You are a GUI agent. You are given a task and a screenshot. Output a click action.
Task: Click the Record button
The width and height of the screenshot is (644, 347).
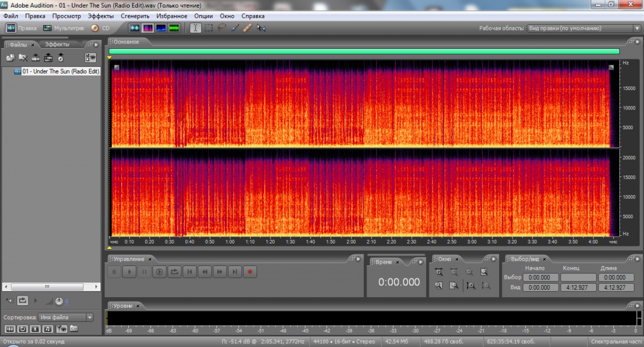250,272
